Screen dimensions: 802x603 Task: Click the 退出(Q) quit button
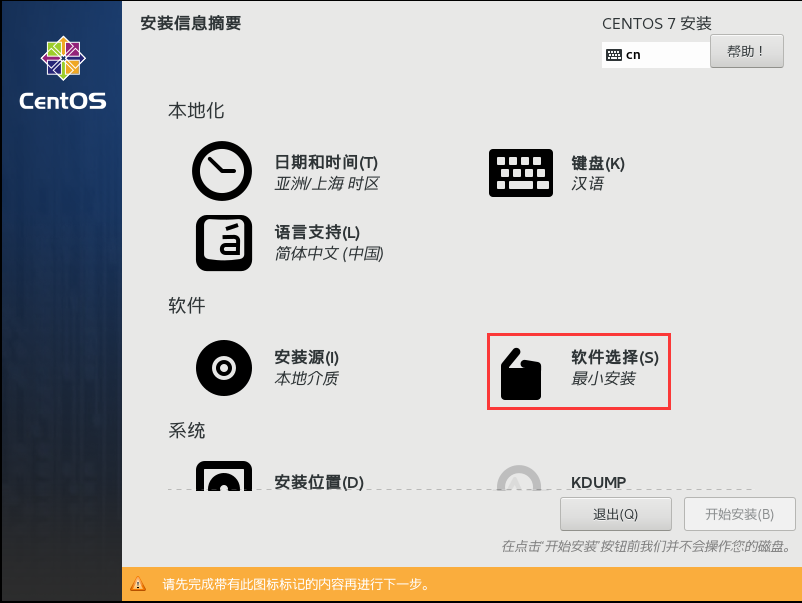[x=616, y=514]
